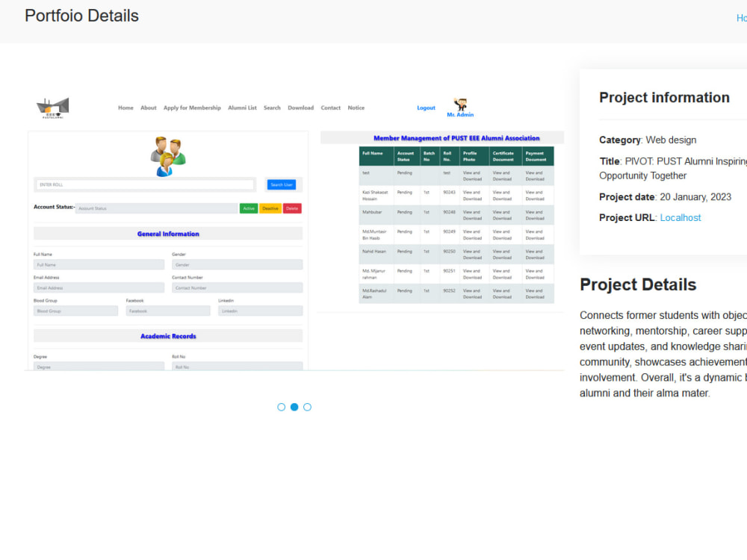This screenshot has width=747, height=560.
Task: Click the Project Details heading
Action: point(638,284)
